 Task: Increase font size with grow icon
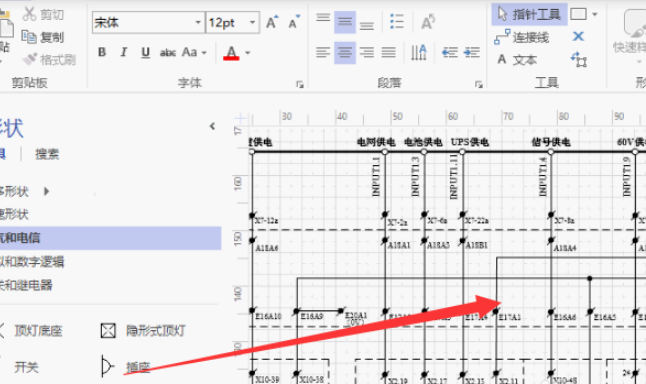pyautogui.click(x=272, y=22)
